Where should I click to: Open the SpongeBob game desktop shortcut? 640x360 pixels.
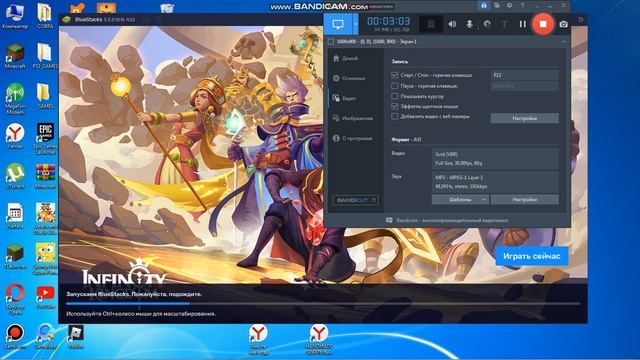(45, 259)
